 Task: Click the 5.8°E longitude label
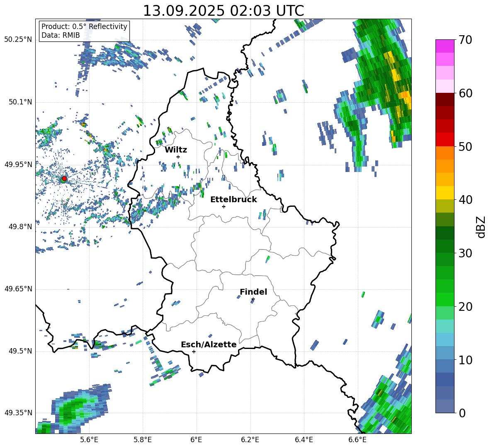click(143, 440)
